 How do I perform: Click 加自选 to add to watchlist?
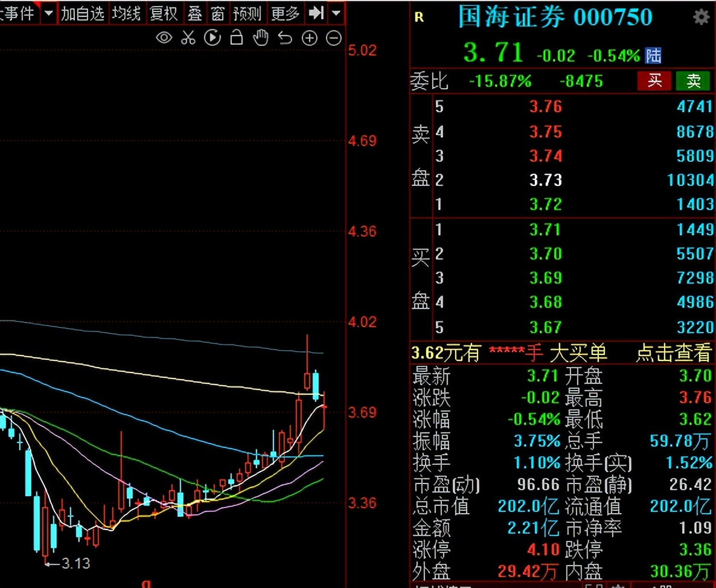tap(83, 14)
